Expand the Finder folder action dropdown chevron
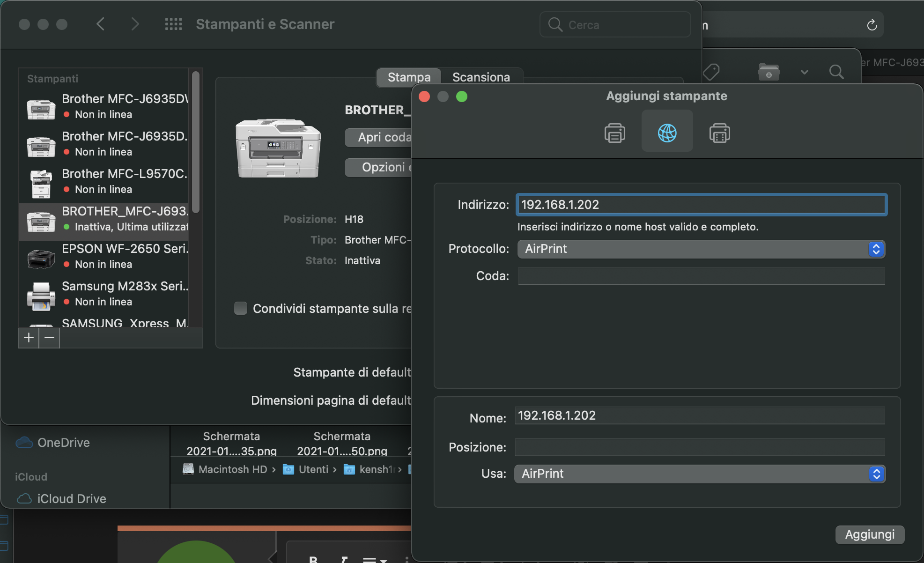 click(805, 72)
